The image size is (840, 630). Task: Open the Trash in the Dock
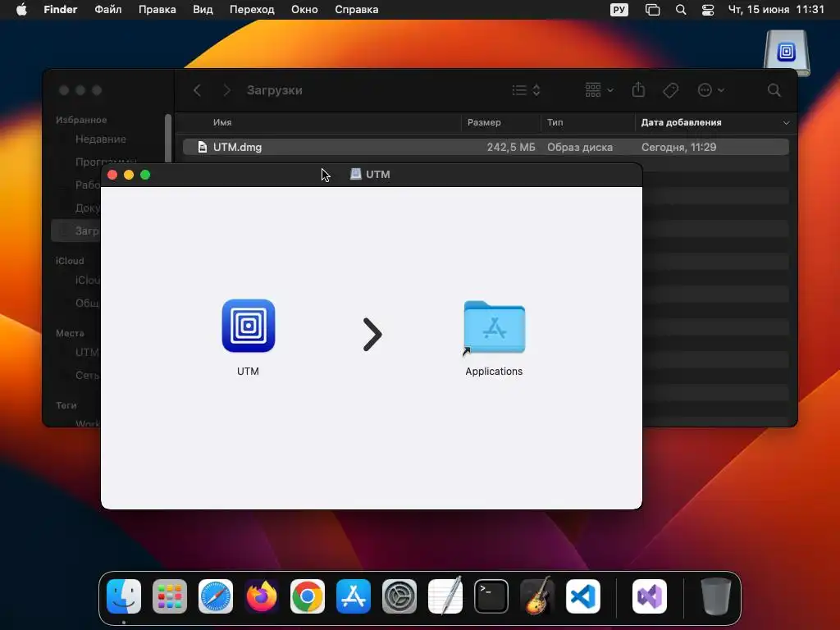coord(715,596)
